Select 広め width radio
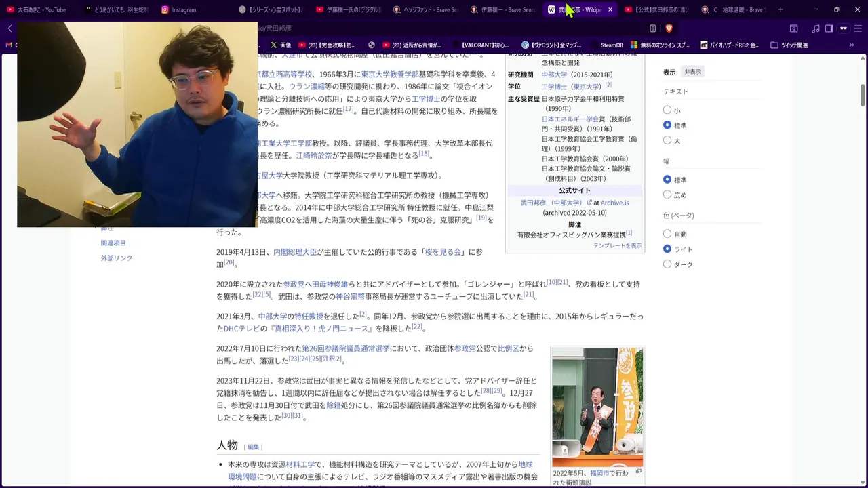 (x=667, y=195)
